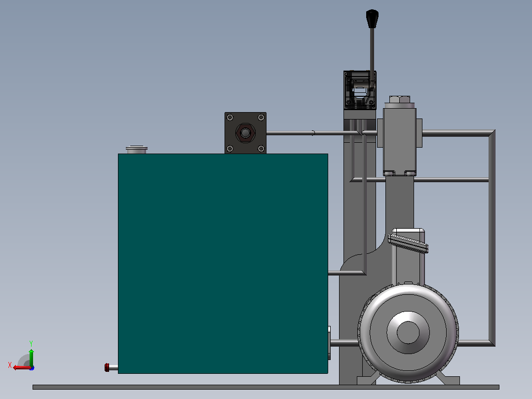Viewport: 532px width, 399px height.
Task: Select the red drain plug on the tank
Action: [x=107, y=367]
